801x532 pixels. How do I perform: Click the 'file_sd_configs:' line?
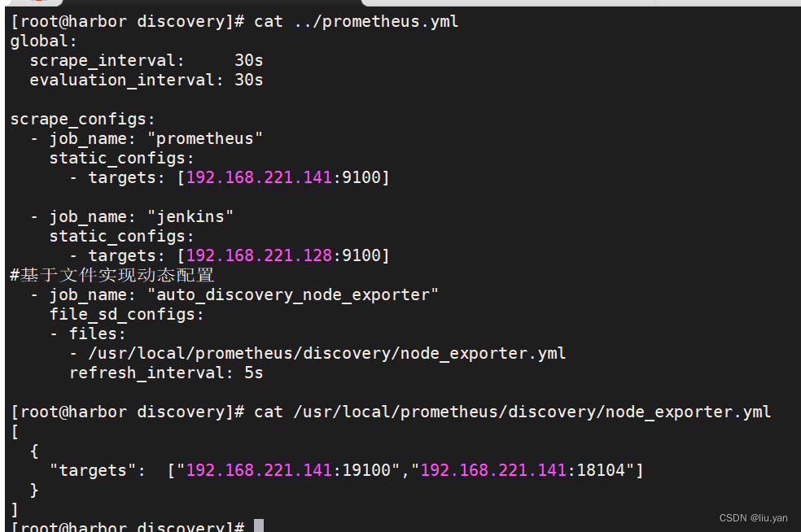click(x=127, y=315)
